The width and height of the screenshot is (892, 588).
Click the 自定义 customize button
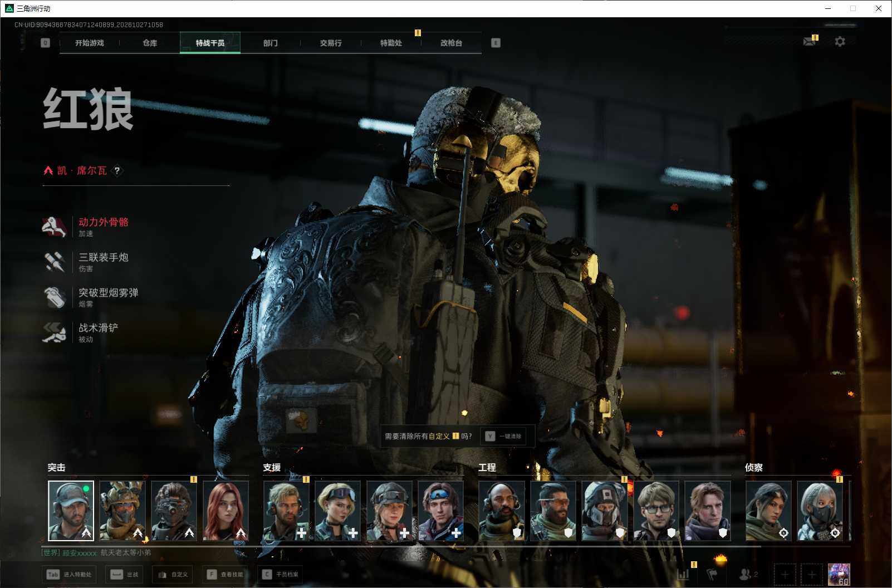coord(173,574)
